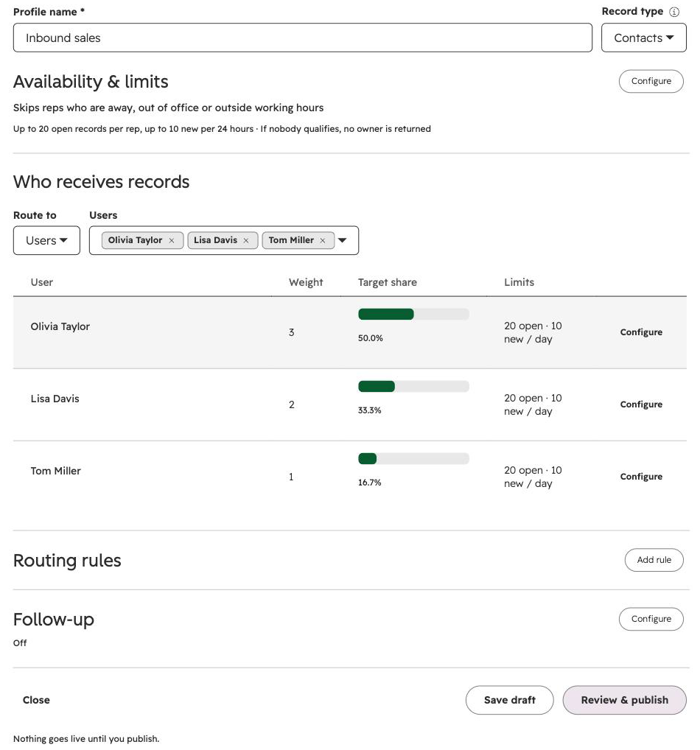
Task: Click 'Skips reps who are away' description
Action: (x=169, y=108)
